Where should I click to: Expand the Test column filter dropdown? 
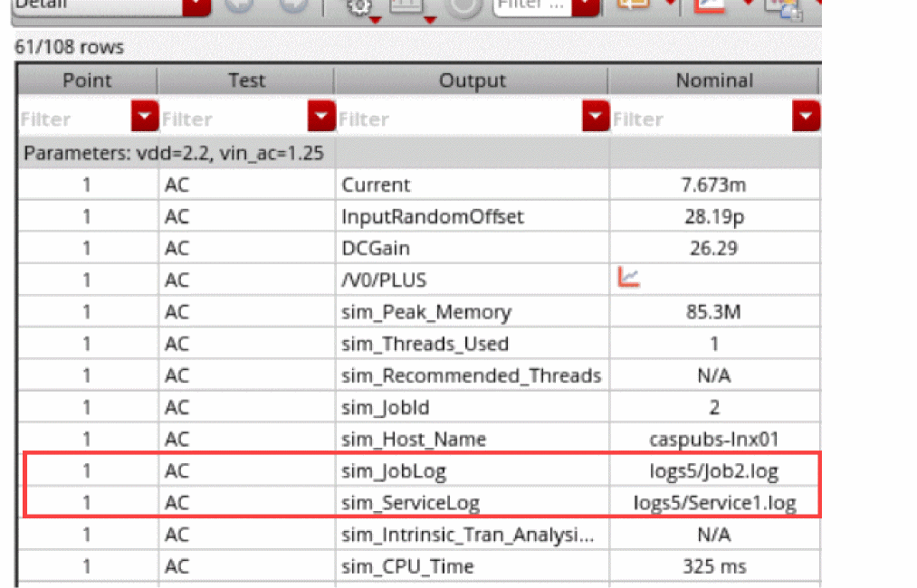tap(321, 118)
